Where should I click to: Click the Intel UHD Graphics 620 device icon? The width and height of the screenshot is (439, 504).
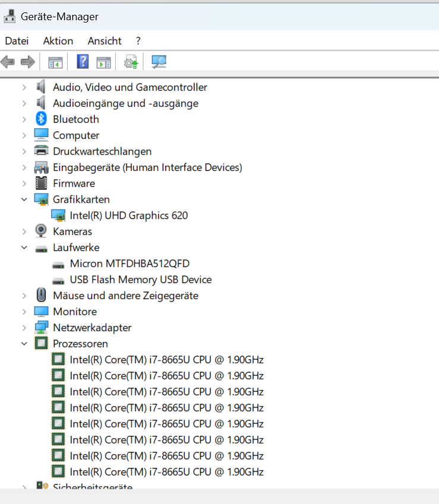(x=58, y=215)
